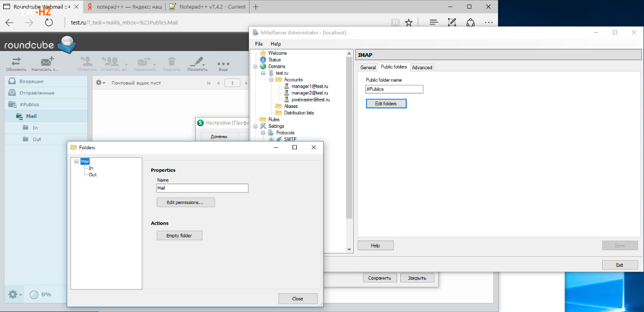
Task: Collapse the Accounts tree node
Action: tap(272, 79)
